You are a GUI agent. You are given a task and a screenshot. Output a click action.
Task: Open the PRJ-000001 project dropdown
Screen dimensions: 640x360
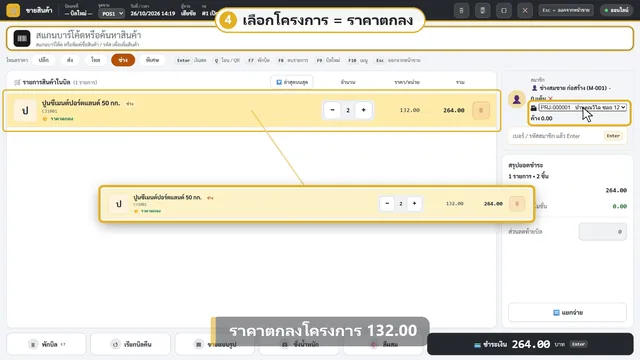(x=582, y=107)
